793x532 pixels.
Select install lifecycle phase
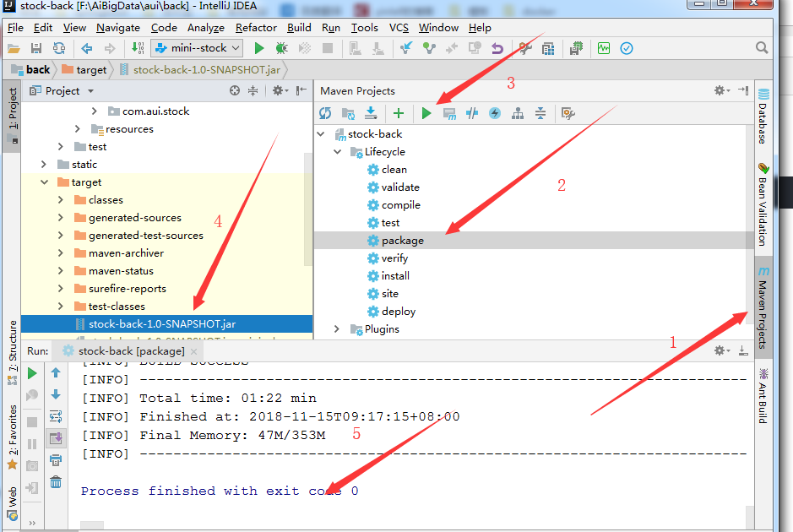(x=388, y=276)
